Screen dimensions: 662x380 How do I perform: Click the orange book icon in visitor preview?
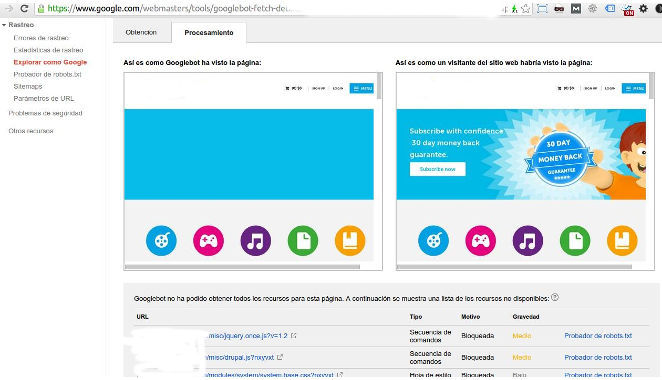(x=622, y=241)
